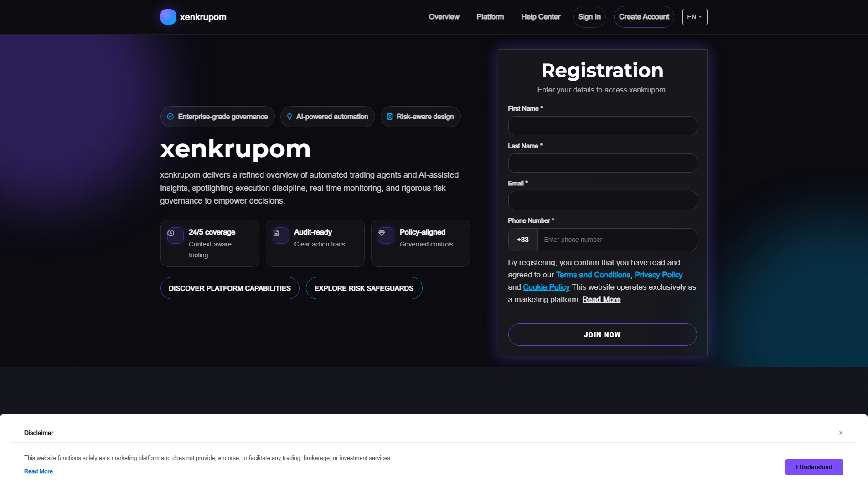Focus the Email input field
Image resolution: width=868 pixels, height=491 pixels.
click(x=602, y=200)
